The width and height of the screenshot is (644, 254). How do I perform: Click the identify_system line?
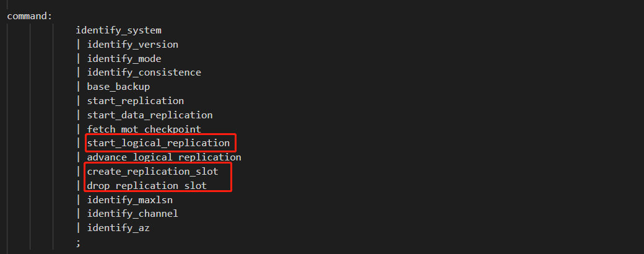tap(118, 30)
